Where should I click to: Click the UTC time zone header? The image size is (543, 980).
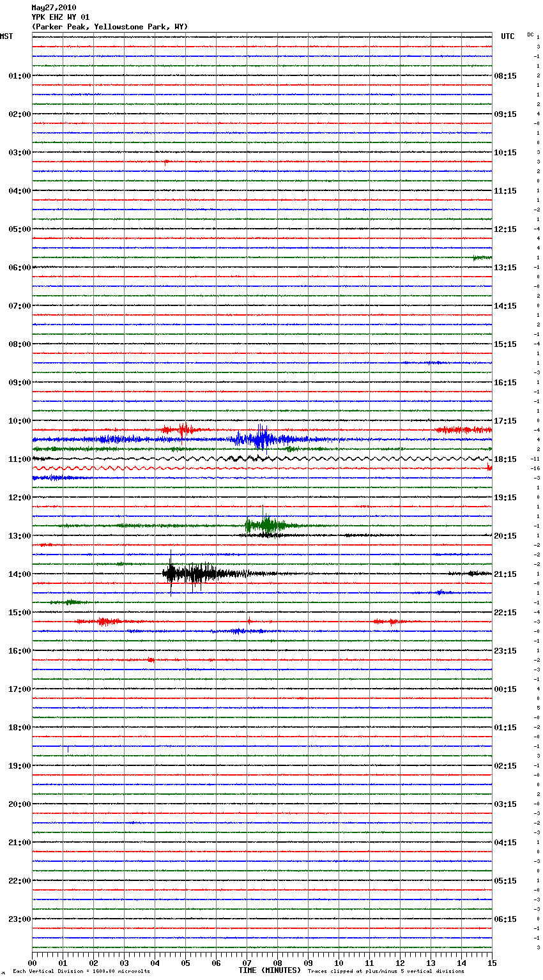click(x=508, y=36)
